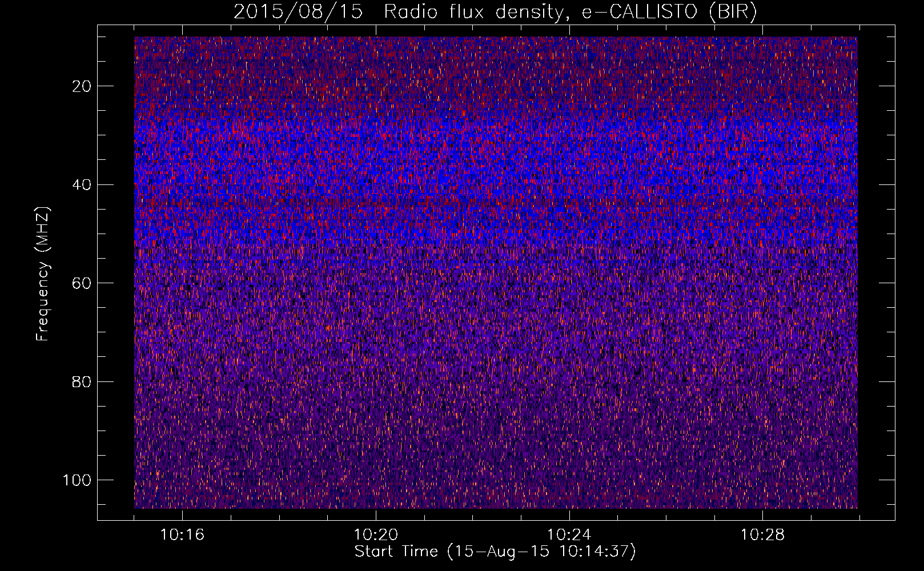
Task: Click the '10:28' time tick label
Action: point(763,535)
